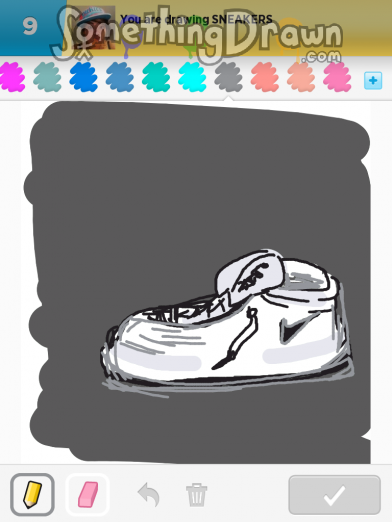Pick the pink color swatch
The image size is (392, 522).
337,77
